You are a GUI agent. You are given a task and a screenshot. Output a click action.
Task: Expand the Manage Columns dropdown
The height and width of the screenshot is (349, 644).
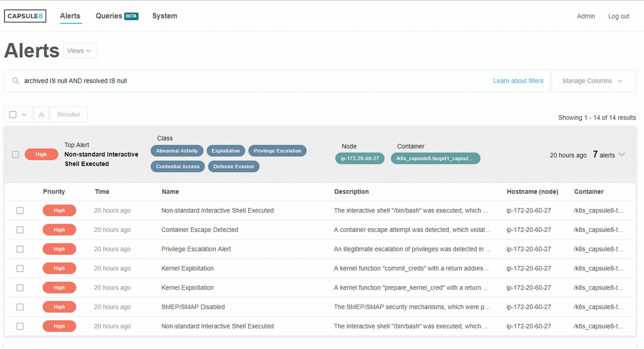tap(593, 81)
